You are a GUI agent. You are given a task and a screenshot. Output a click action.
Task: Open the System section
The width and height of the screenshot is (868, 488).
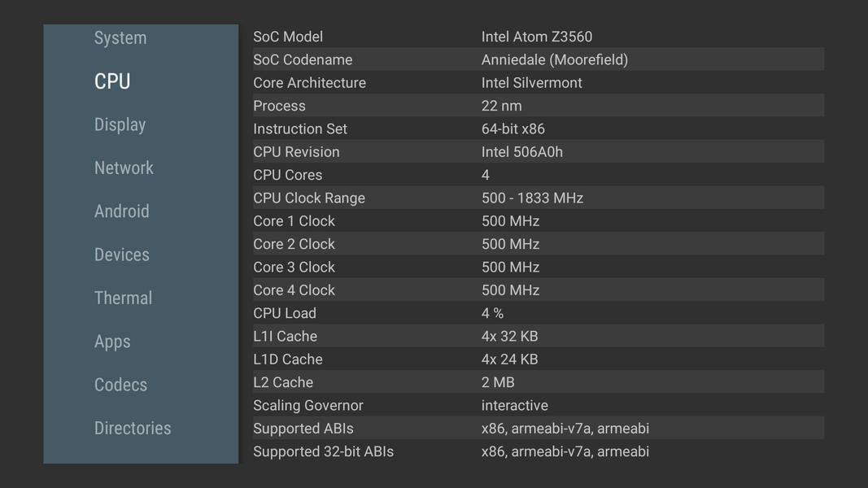(120, 38)
